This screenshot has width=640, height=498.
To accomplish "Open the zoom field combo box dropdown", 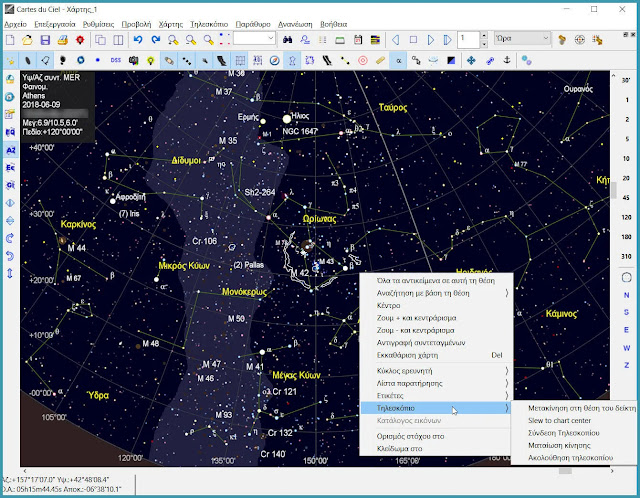I will tap(271, 38).
